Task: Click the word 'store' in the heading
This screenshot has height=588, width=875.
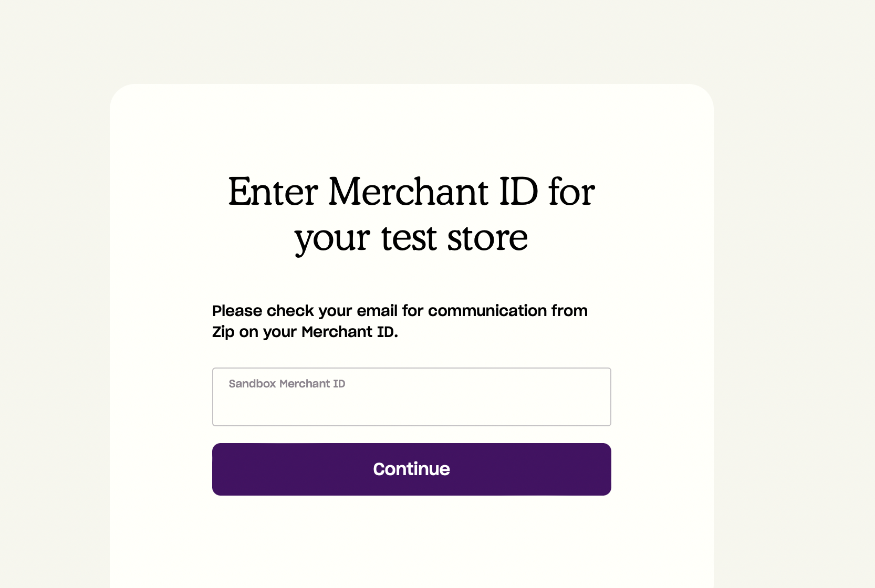Action: pos(487,238)
